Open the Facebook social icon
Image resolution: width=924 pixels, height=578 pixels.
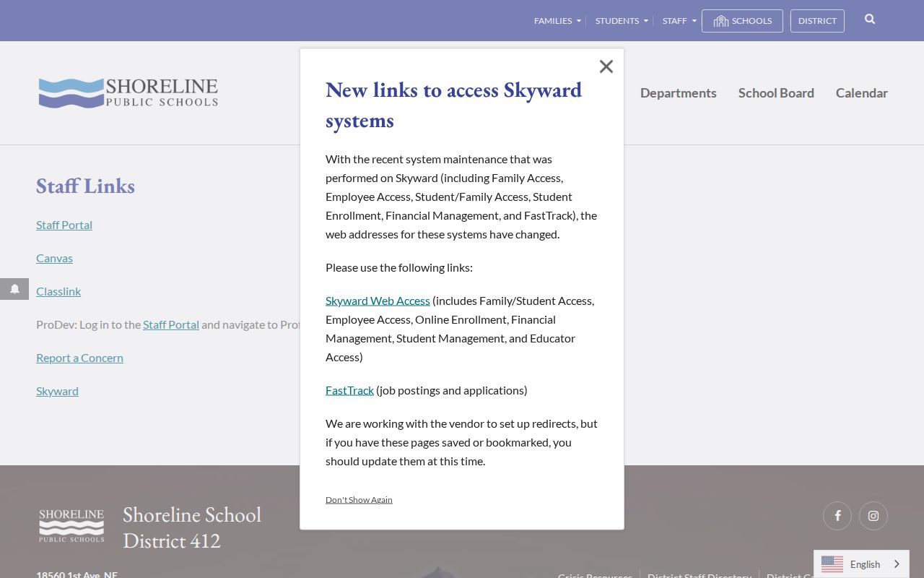[837, 516]
